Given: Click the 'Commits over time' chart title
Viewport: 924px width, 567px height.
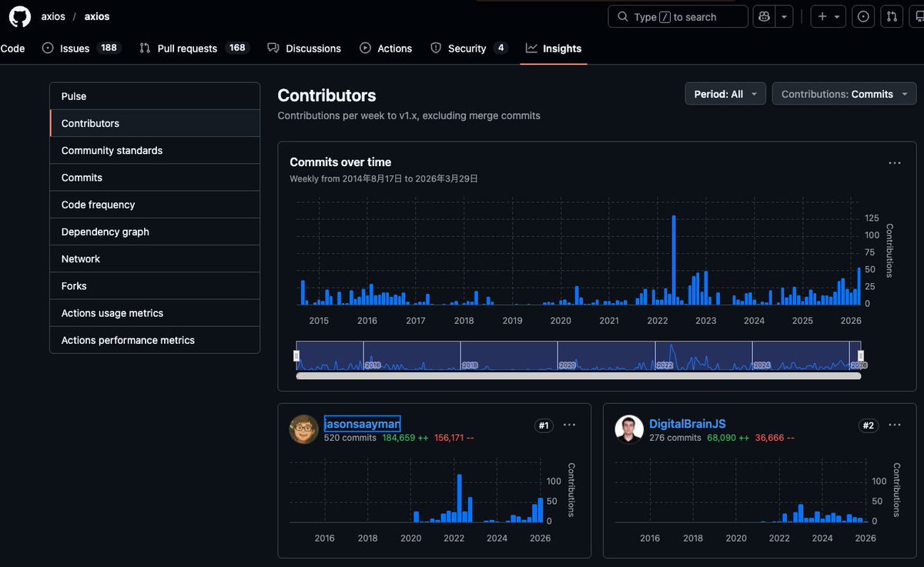Looking at the screenshot, I should click(340, 162).
